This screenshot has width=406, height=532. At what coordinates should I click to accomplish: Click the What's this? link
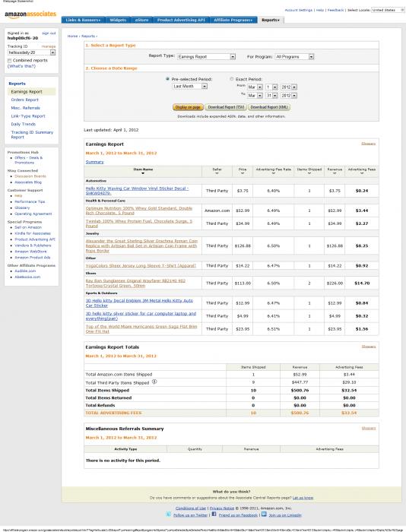21,66
